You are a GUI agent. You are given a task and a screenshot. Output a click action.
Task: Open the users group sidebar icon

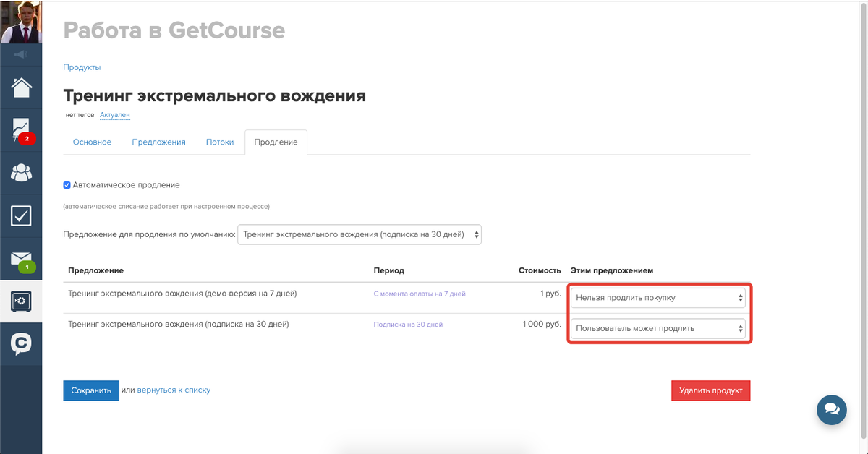(x=21, y=173)
